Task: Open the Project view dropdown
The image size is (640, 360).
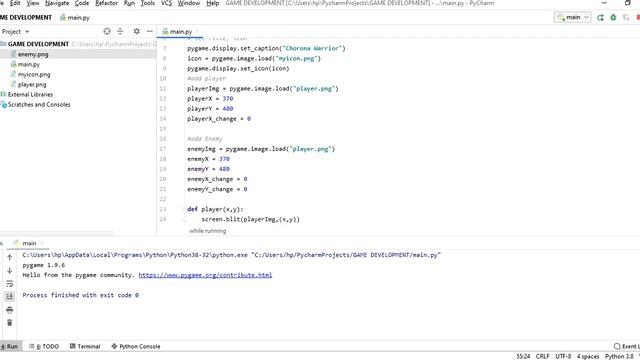Action: (15, 31)
